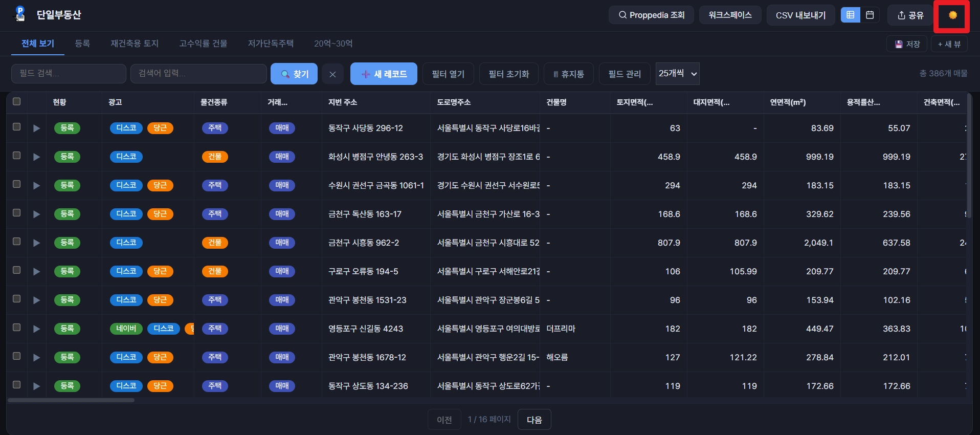
Task: Expand the 오류동 194-5 row
Action: pos(36,271)
